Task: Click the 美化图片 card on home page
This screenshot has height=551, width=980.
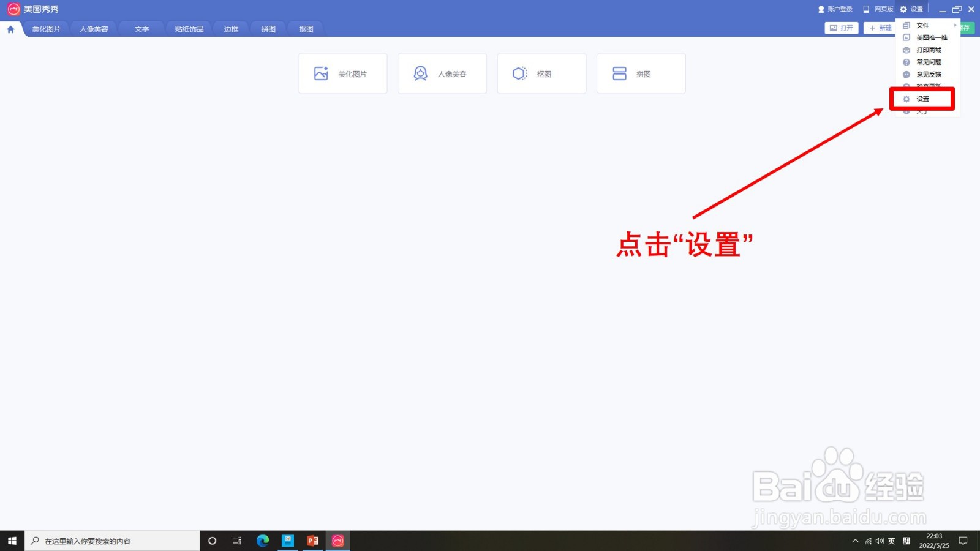Action: tap(342, 73)
